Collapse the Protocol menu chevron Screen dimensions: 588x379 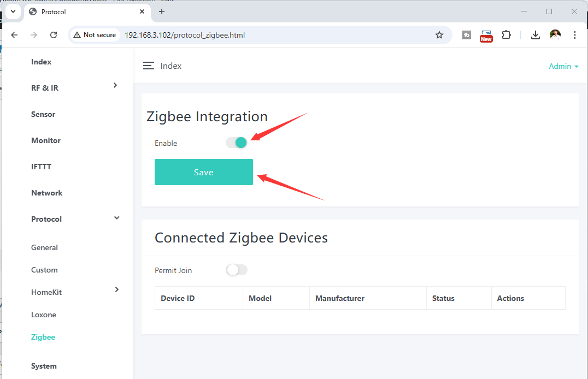tap(116, 218)
